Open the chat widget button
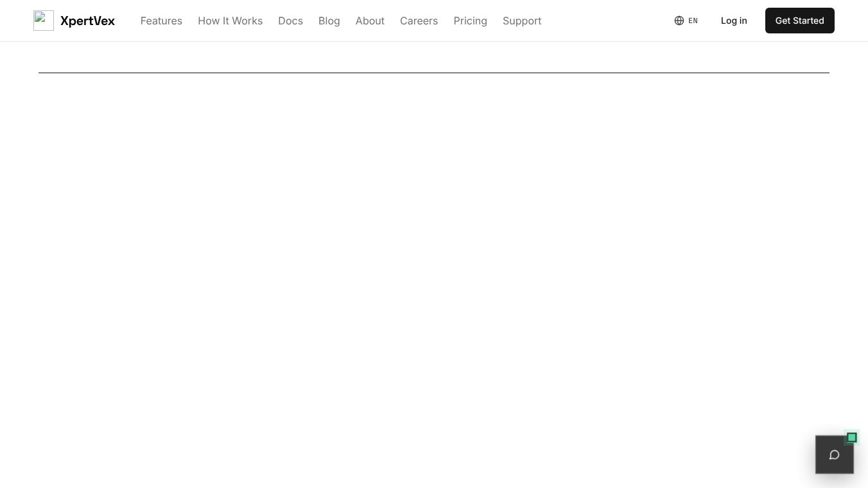The image size is (868, 488). [x=834, y=455]
